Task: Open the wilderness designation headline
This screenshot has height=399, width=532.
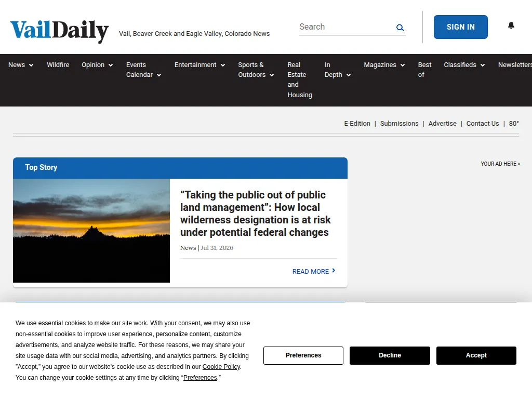Action: point(255,214)
